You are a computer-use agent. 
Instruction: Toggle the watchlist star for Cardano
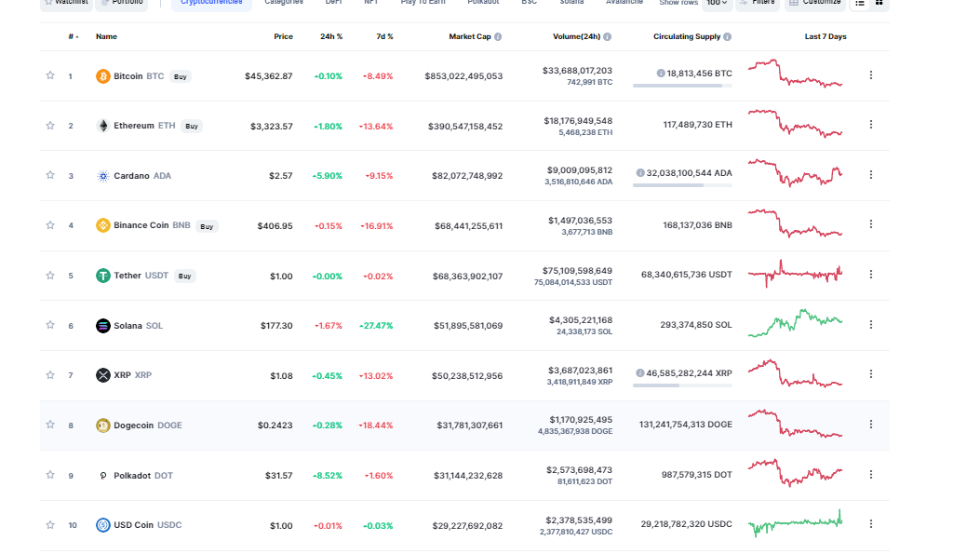pos(50,174)
